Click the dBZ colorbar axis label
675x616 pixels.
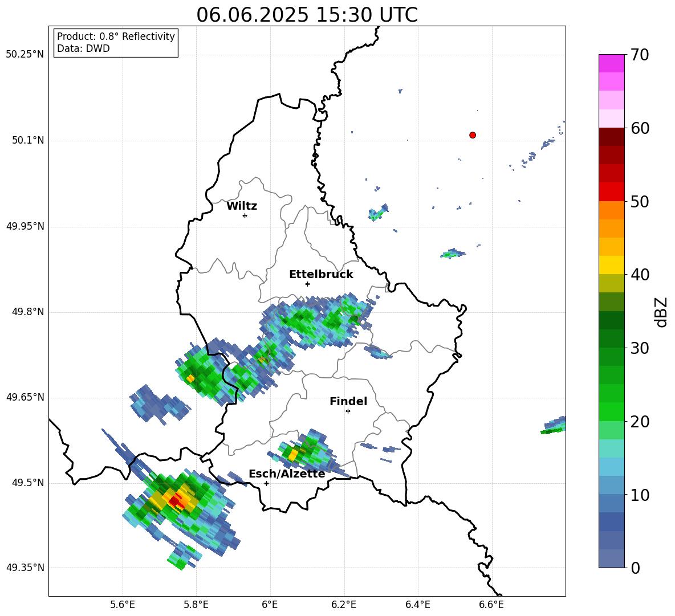tap(660, 312)
